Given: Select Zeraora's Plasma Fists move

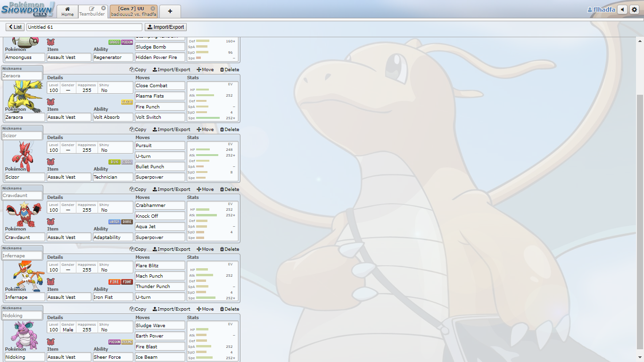Looking at the screenshot, I should [x=160, y=96].
